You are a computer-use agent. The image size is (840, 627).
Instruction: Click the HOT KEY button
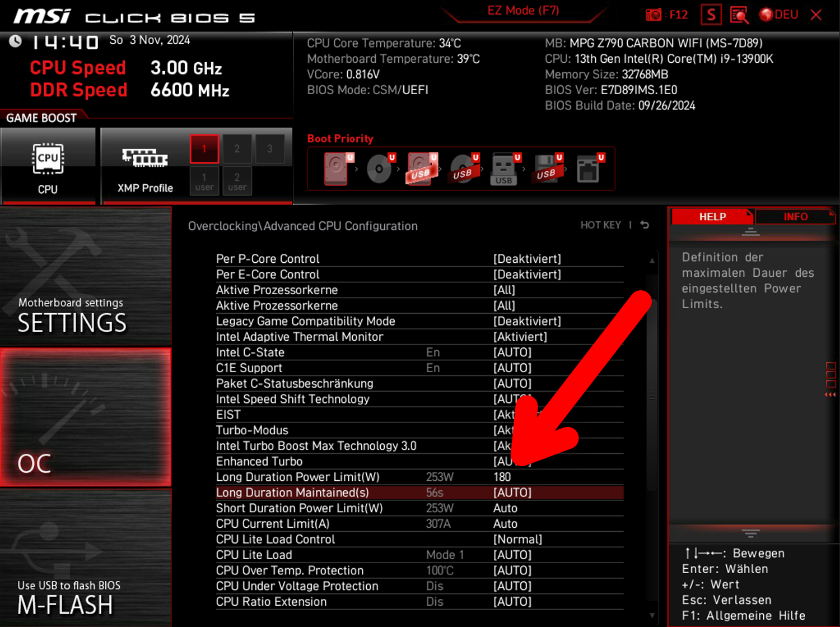600,225
